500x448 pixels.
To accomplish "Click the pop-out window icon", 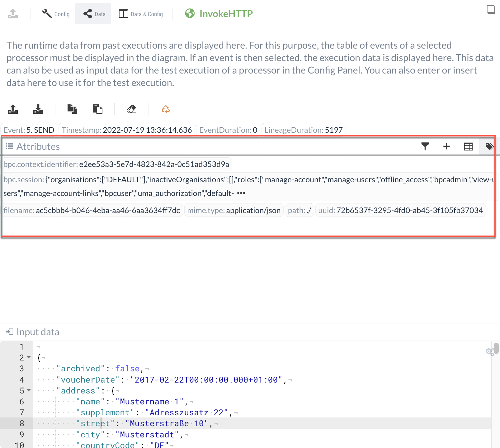I will click(491, 10).
